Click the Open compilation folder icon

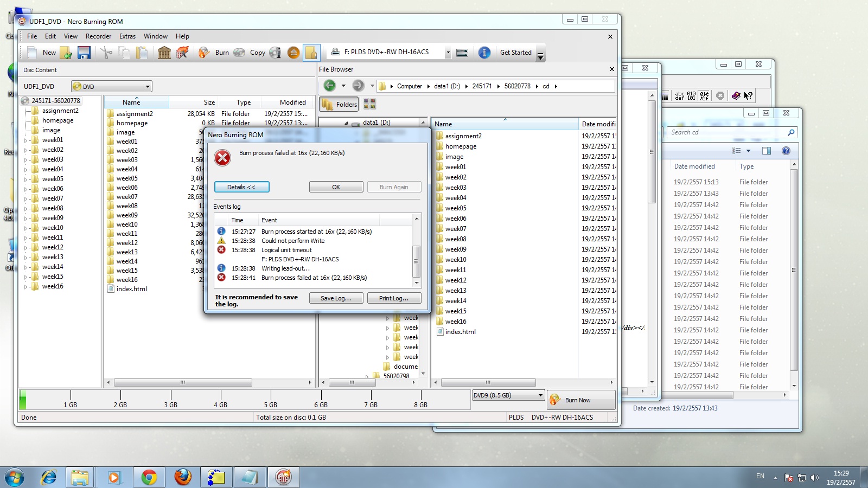pos(66,53)
